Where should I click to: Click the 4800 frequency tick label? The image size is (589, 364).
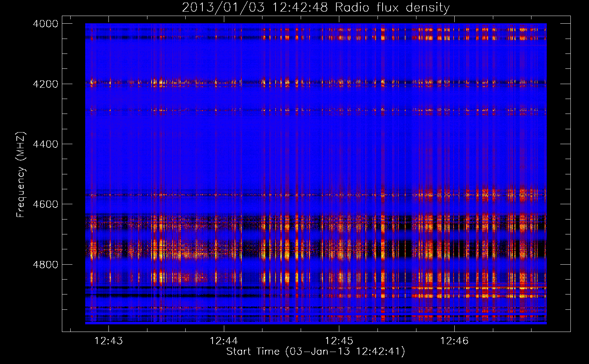(x=46, y=264)
